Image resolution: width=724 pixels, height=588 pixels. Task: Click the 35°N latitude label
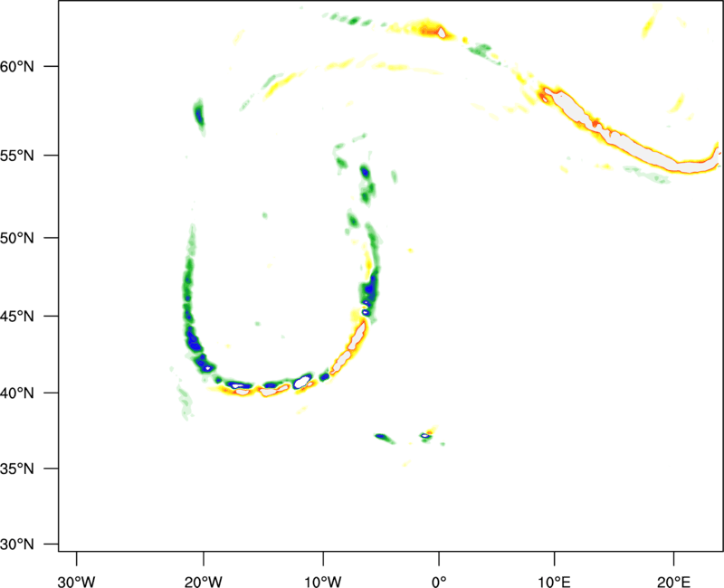(17, 469)
